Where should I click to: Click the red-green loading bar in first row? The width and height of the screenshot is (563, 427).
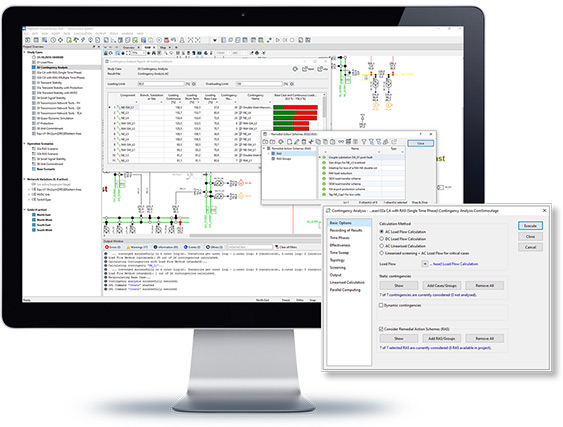click(296, 107)
